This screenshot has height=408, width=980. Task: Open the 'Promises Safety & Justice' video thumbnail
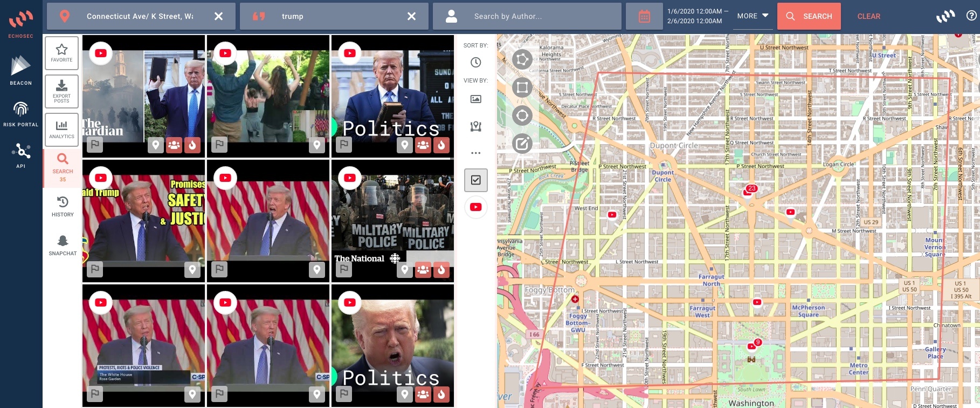pos(144,221)
